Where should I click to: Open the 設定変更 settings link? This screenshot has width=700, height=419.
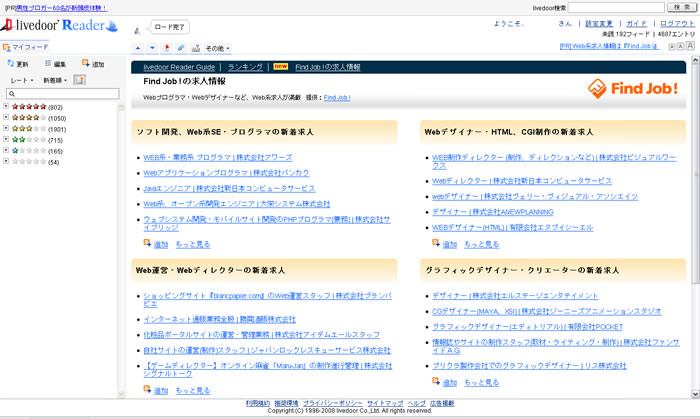[x=599, y=24]
